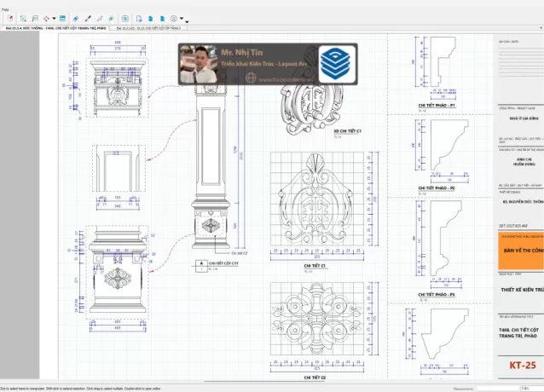Switch to the T406 Chi tiết cột trang trí tab
The width and height of the screenshot is (544, 392).
coord(56,28)
